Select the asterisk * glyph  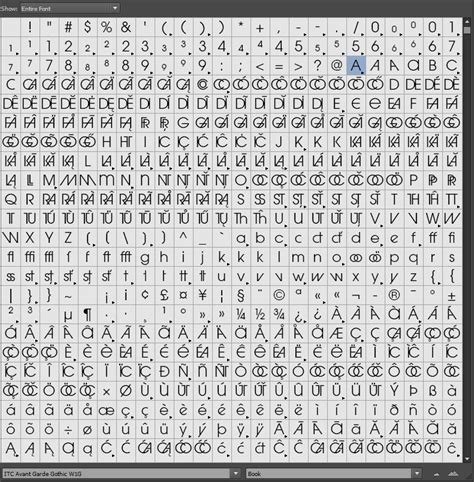[241, 27]
